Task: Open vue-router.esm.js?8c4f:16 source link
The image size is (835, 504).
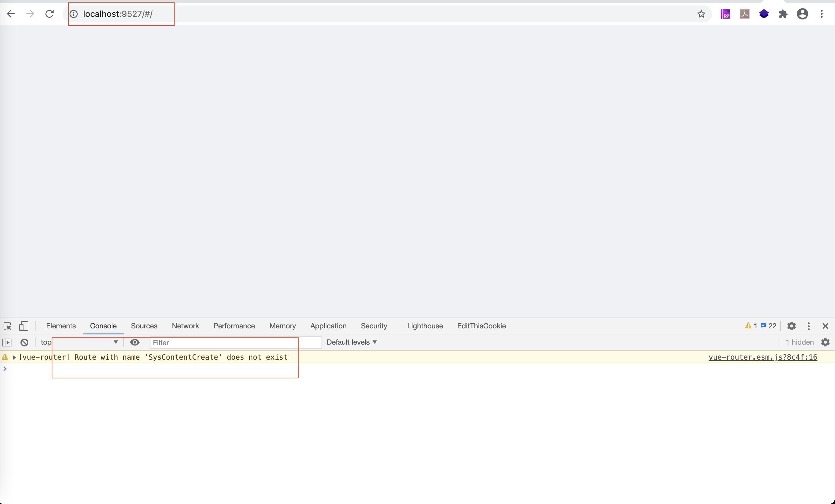Action: 763,357
